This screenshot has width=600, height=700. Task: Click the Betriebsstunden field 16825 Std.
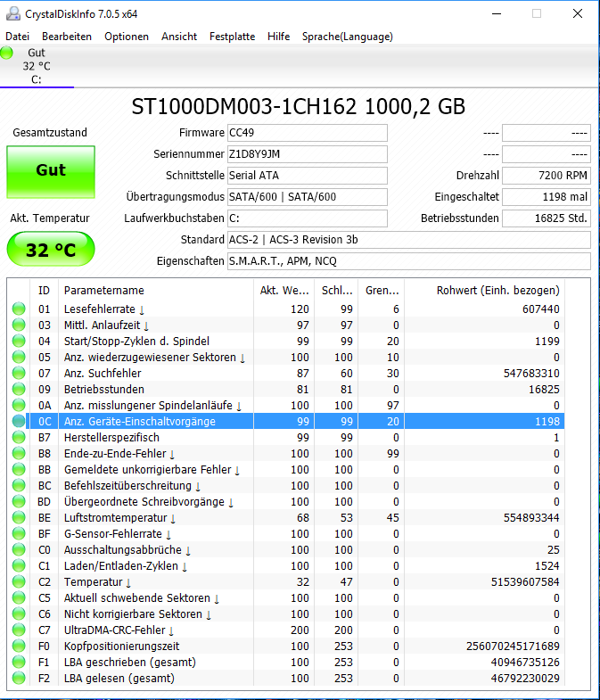(547, 218)
